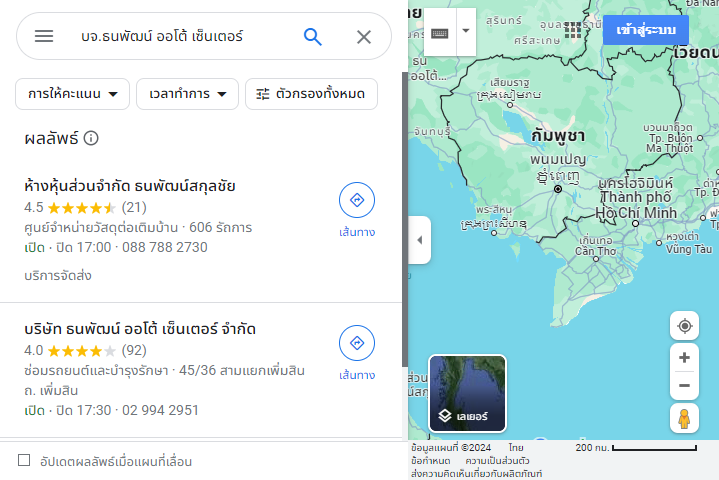Click the 4.5 star rating (21) reviews

[x=85, y=208]
